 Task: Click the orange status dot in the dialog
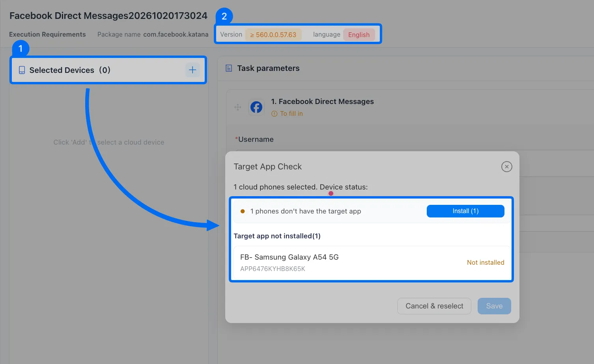point(243,211)
